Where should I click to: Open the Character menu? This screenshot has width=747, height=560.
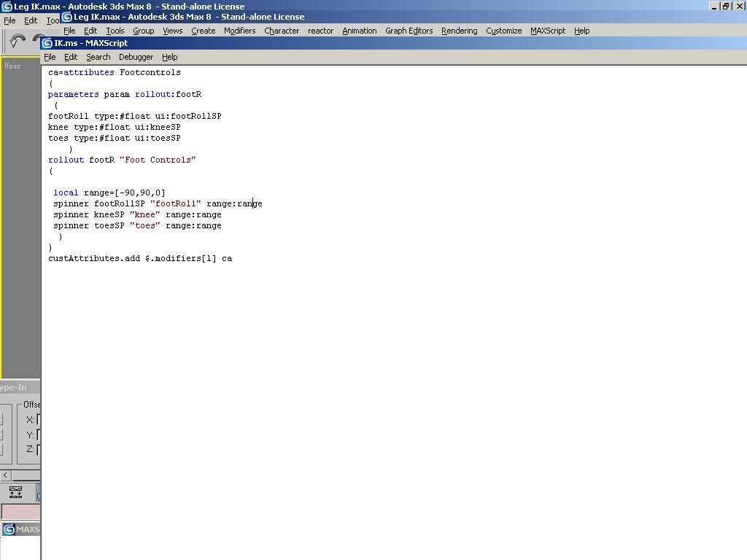(x=282, y=31)
